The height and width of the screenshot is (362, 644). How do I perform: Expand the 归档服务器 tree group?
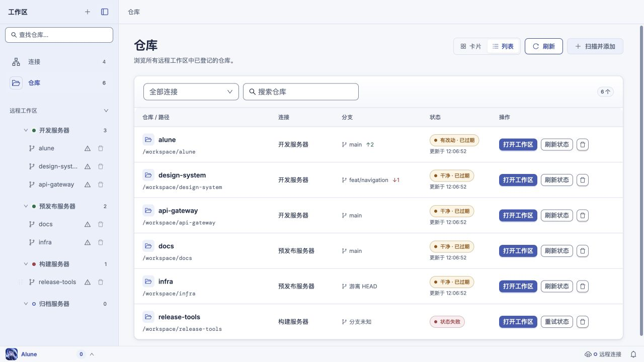point(26,304)
